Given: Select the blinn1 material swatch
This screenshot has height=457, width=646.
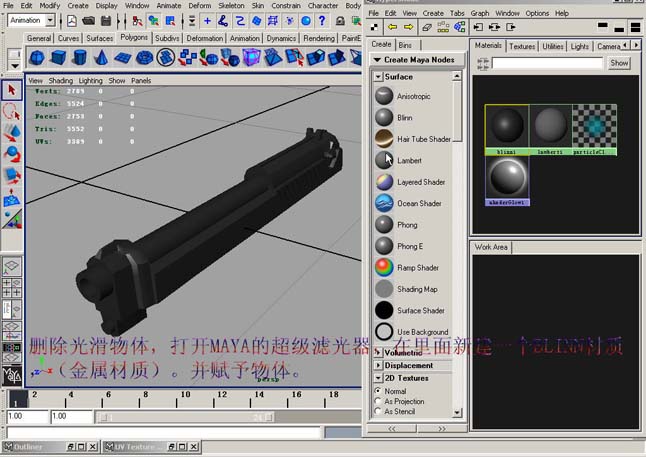Looking at the screenshot, I should click(x=507, y=129).
